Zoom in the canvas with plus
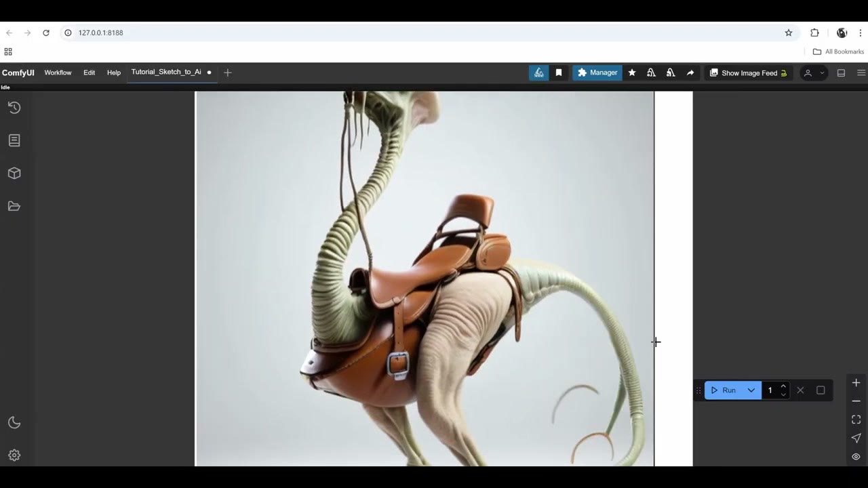This screenshot has height=488, width=868. pos(856,383)
